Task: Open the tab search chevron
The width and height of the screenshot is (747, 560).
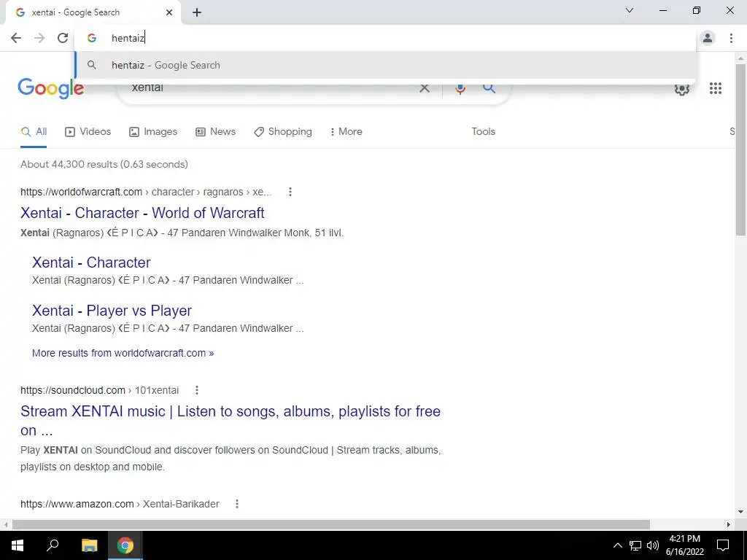Action: pos(630,10)
